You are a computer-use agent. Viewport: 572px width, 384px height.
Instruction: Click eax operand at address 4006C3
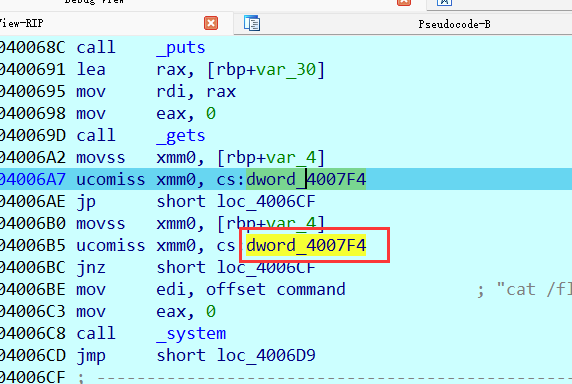(x=171, y=311)
